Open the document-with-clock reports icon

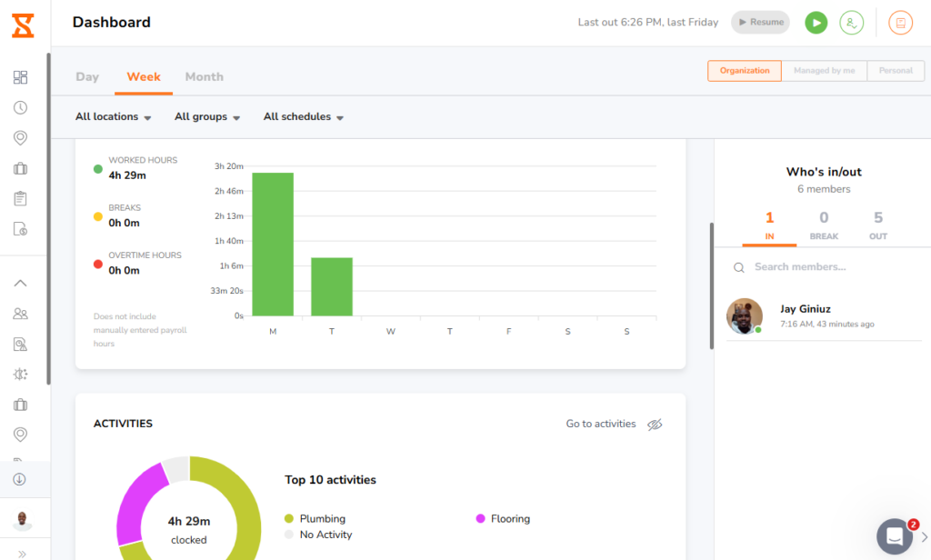tap(20, 228)
